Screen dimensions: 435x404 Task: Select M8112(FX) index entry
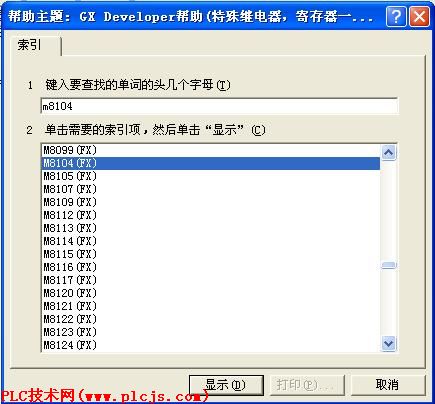point(211,215)
